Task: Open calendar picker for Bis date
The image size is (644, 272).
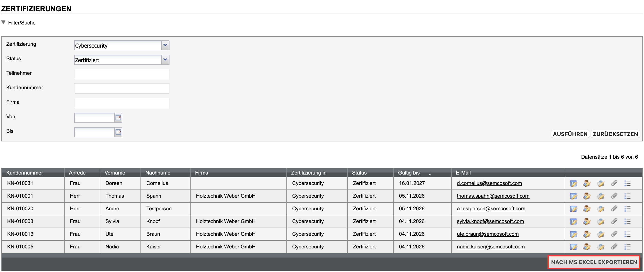Action: click(x=118, y=132)
